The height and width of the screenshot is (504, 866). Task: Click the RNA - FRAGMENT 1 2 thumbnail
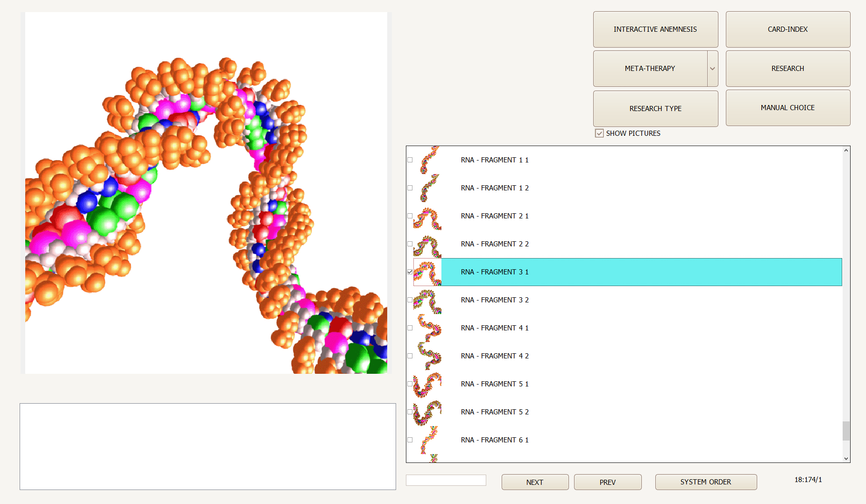click(x=427, y=188)
